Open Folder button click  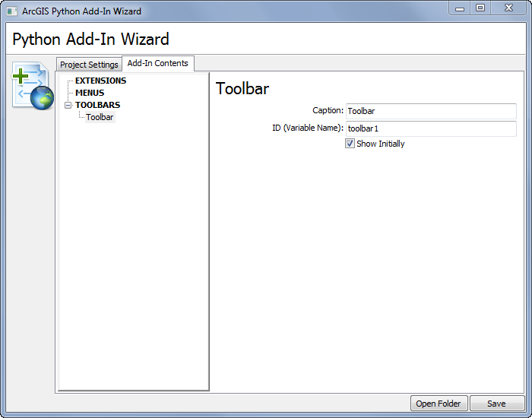[439, 404]
